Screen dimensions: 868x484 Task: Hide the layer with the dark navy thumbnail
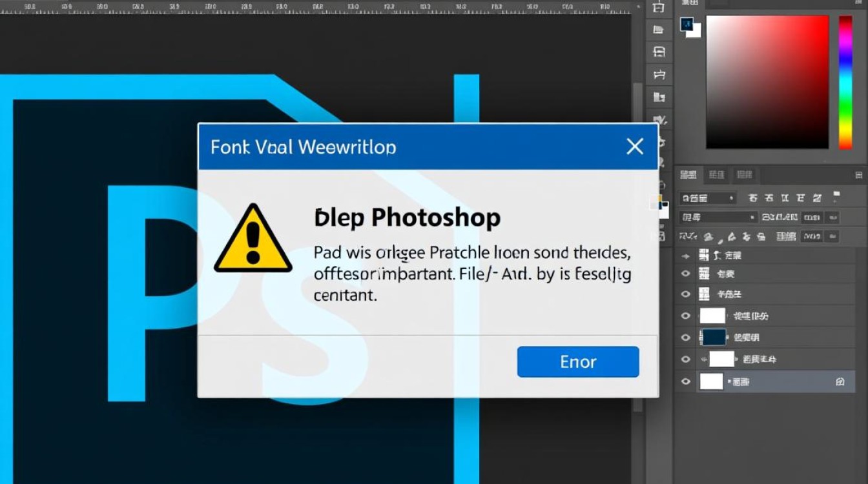click(686, 338)
